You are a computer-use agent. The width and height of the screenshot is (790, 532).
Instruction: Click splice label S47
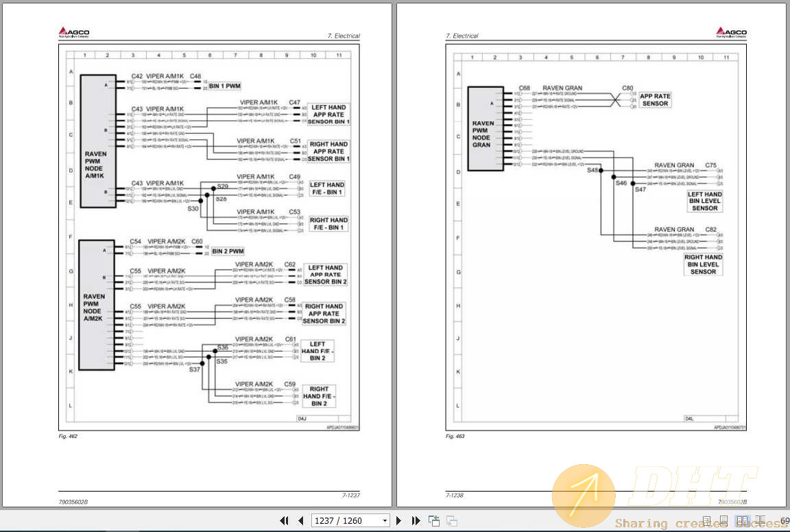click(x=641, y=189)
